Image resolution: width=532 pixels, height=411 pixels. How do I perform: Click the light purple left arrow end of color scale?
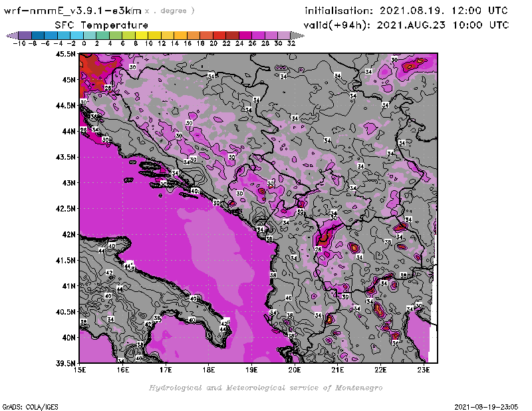(x=12, y=35)
